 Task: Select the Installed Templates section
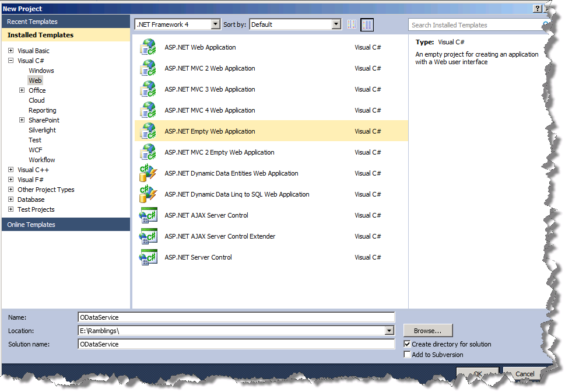click(66, 35)
